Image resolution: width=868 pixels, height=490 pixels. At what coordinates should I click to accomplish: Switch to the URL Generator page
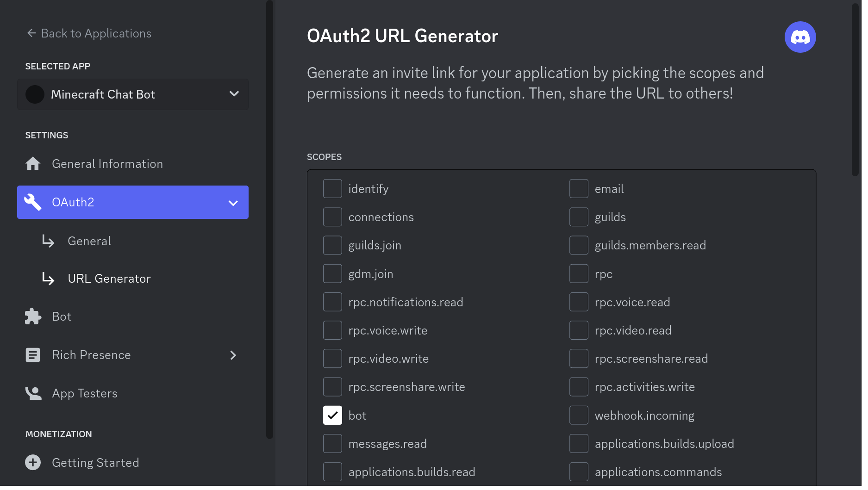click(x=109, y=278)
